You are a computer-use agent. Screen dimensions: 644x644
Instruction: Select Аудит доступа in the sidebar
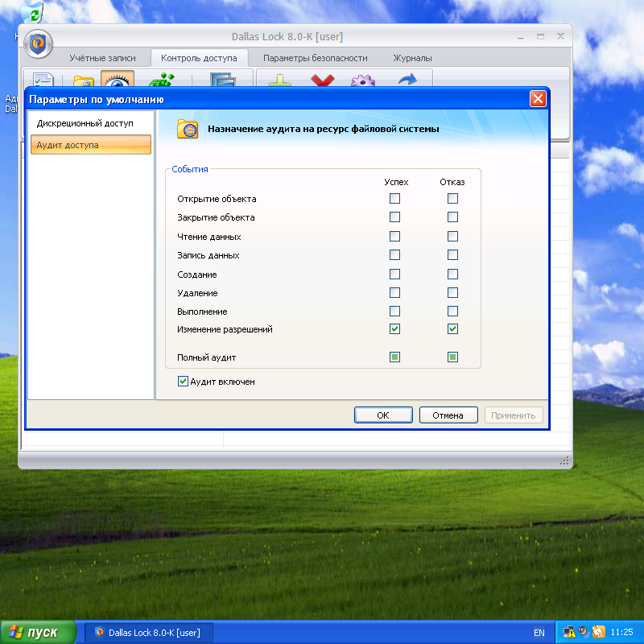pos(91,145)
